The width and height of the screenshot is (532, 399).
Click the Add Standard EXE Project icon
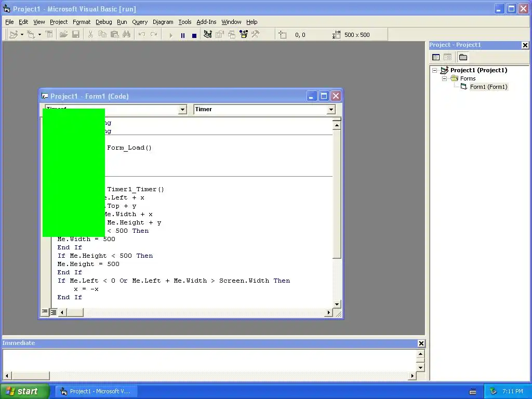[14, 35]
